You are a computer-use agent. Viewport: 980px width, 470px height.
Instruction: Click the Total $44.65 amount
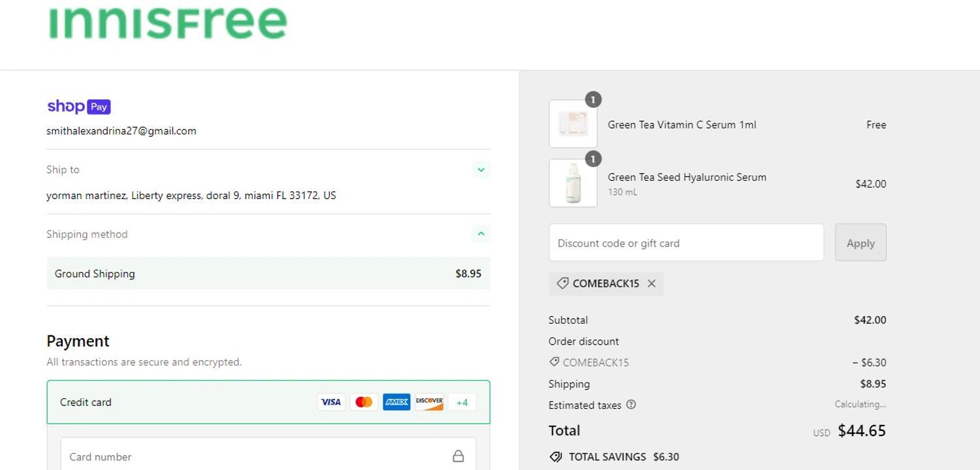coord(862,431)
